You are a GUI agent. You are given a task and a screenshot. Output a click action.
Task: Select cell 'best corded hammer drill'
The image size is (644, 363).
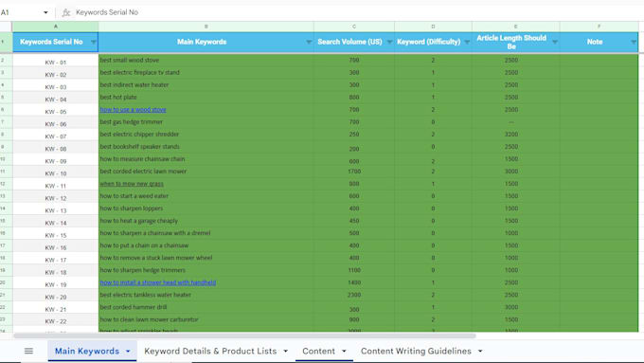(x=206, y=307)
